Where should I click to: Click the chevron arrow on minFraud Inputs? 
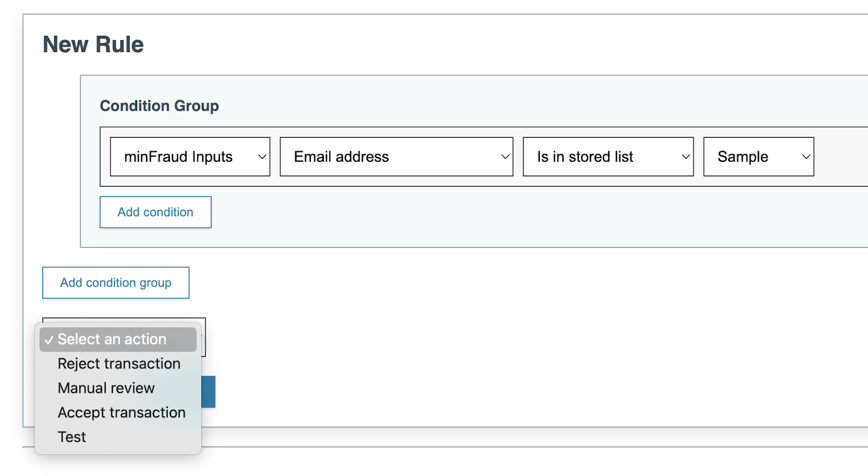(x=262, y=157)
